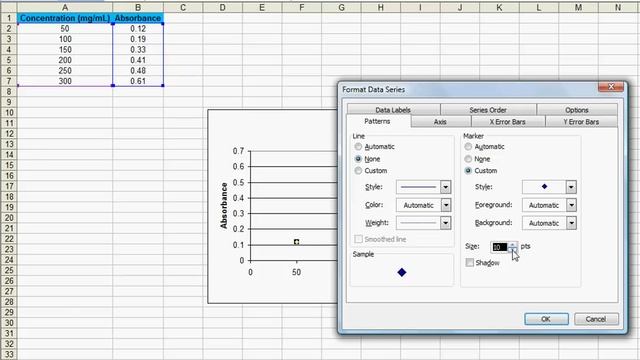This screenshot has height=360, width=640.
Task: Select cell containing 0.19
Action: coord(138,39)
